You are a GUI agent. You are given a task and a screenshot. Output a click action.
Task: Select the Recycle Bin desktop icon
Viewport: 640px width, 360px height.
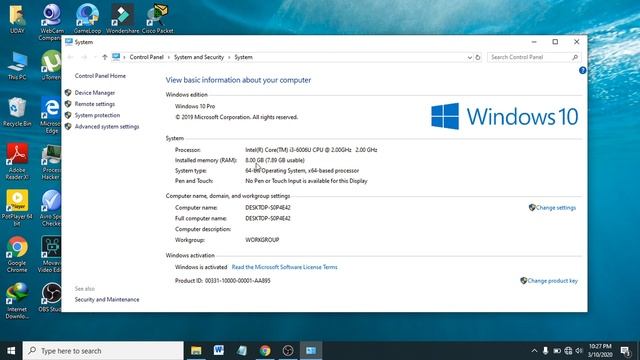pos(17,112)
